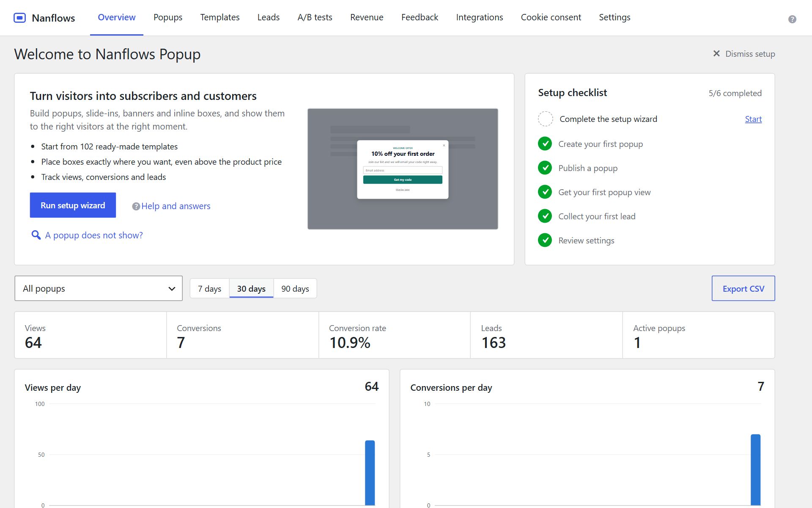812x508 pixels.
Task: Click the '5/6 completed' text
Action: pyautogui.click(x=735, y=93)
